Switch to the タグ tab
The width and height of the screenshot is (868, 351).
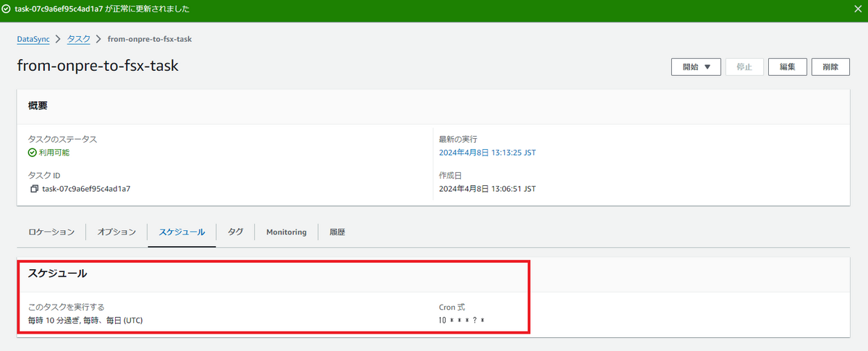235,232
